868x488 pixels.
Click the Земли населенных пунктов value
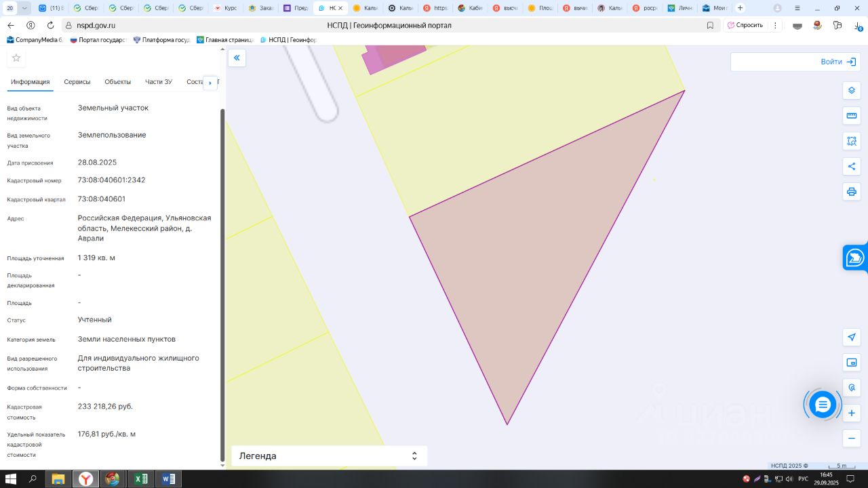[x=127, y=340]
